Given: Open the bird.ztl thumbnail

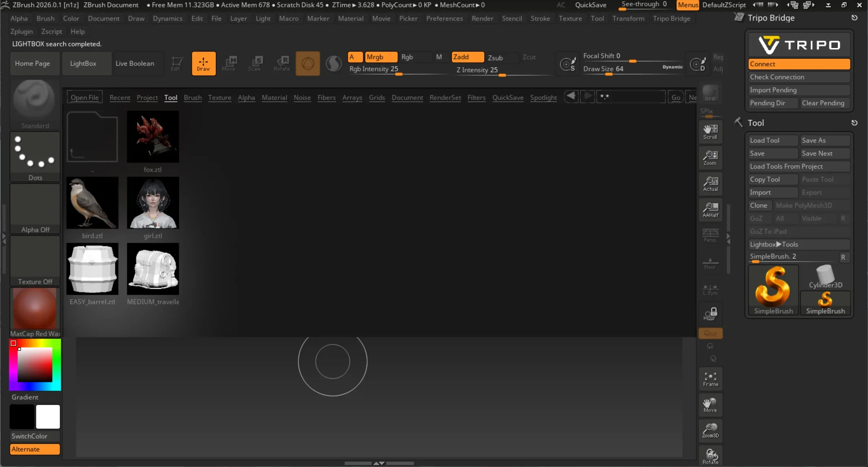Looking at the screenshot, I should [x=92, y=203].
